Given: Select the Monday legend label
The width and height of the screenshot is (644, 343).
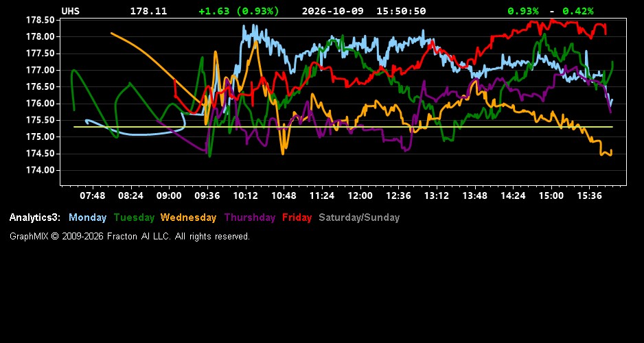Looking at the screenshot, I should 87,218.
